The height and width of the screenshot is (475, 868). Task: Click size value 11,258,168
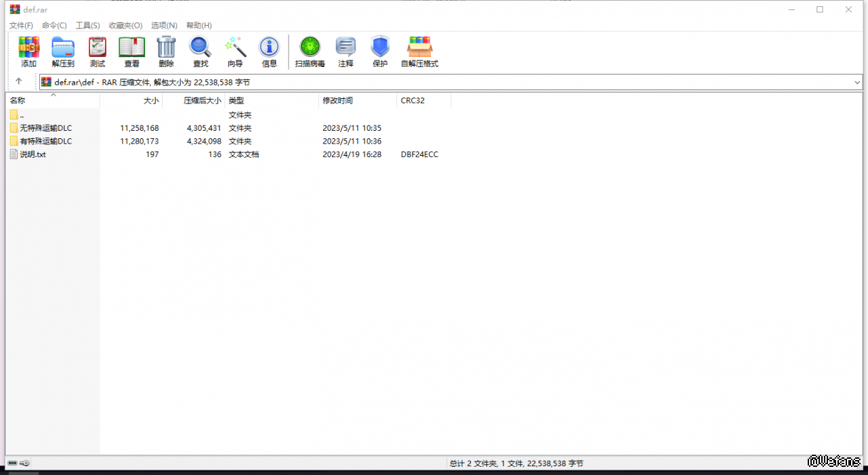[x=140, y=128]
